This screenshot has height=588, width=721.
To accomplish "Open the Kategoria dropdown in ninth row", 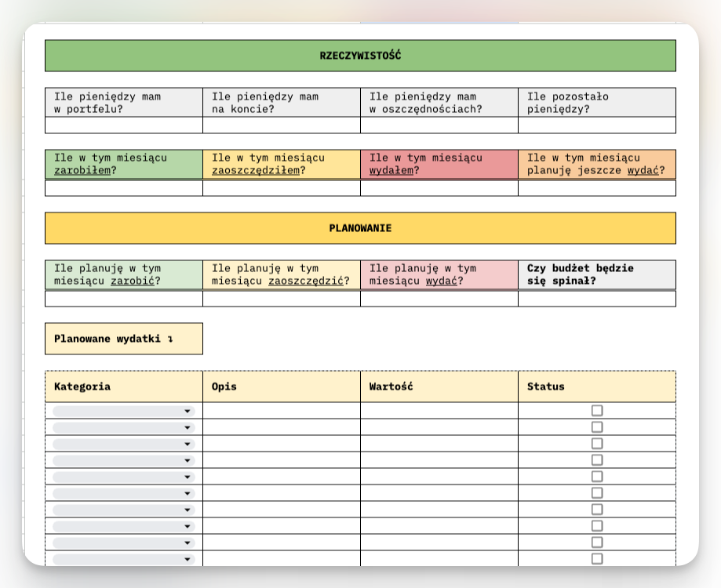I will [x=124, y=543].
